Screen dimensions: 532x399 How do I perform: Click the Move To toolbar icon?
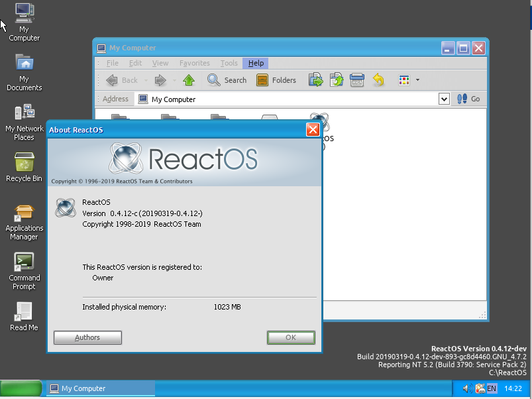pyautogui.click(x=315, y=80)
